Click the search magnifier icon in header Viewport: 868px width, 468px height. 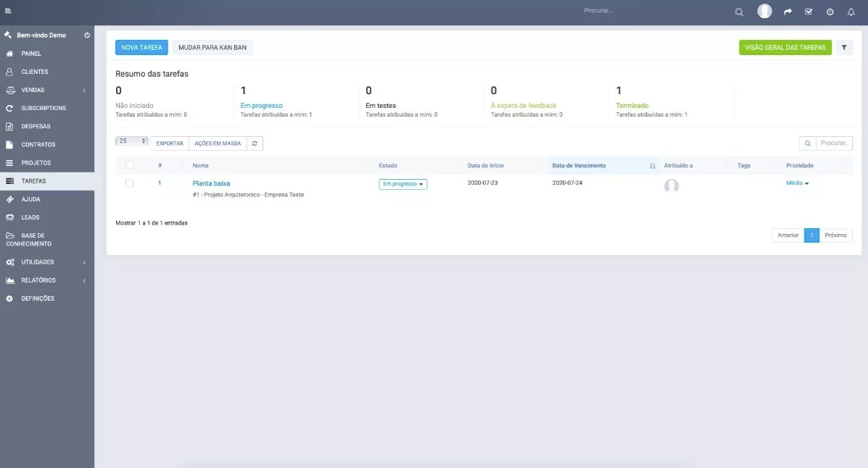(739, 12)
